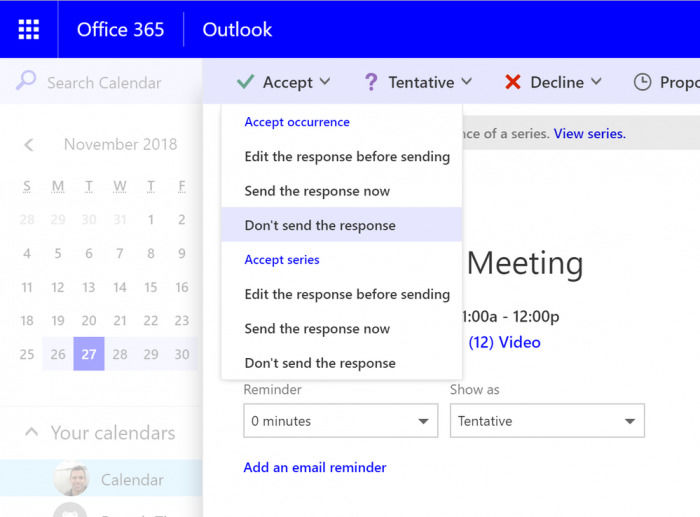Click the red Decline X icon
The image size is (700, 517).
tap(512, 82)
